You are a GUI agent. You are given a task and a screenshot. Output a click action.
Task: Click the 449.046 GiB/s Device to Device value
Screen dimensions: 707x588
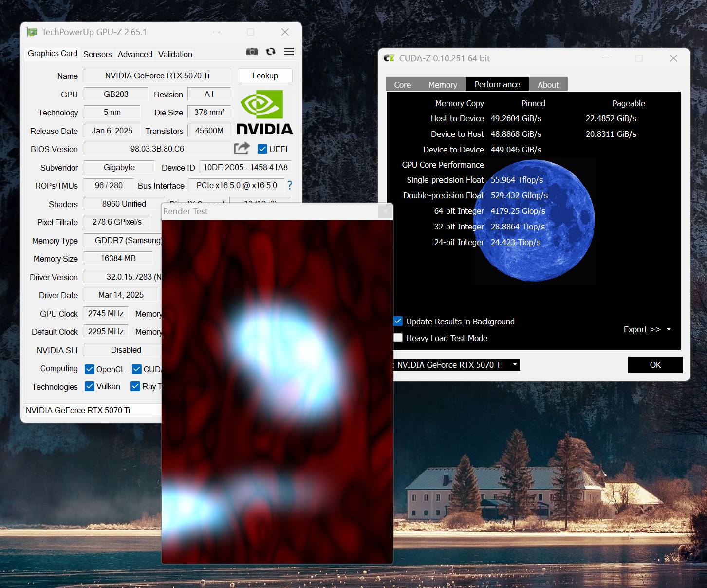[516, 150]
